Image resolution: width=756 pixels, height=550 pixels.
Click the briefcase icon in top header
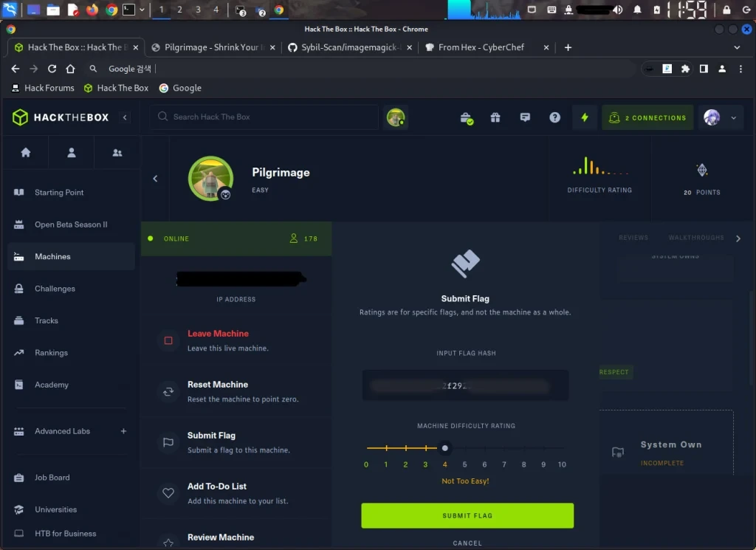467,118
